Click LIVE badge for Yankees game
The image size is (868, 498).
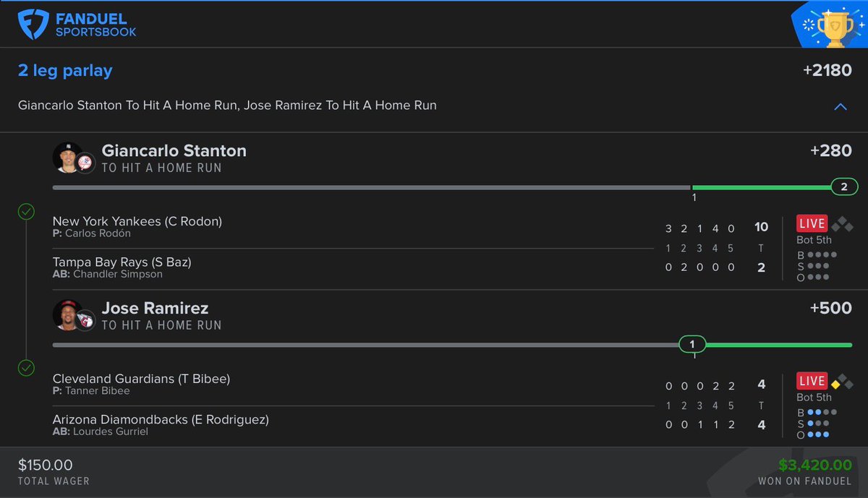tap(812, 223)
